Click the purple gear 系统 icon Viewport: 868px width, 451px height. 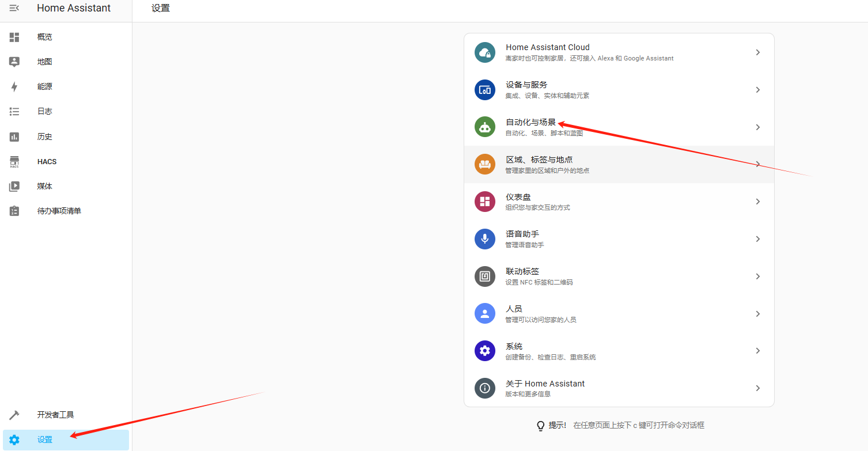(x=484, y=351)
